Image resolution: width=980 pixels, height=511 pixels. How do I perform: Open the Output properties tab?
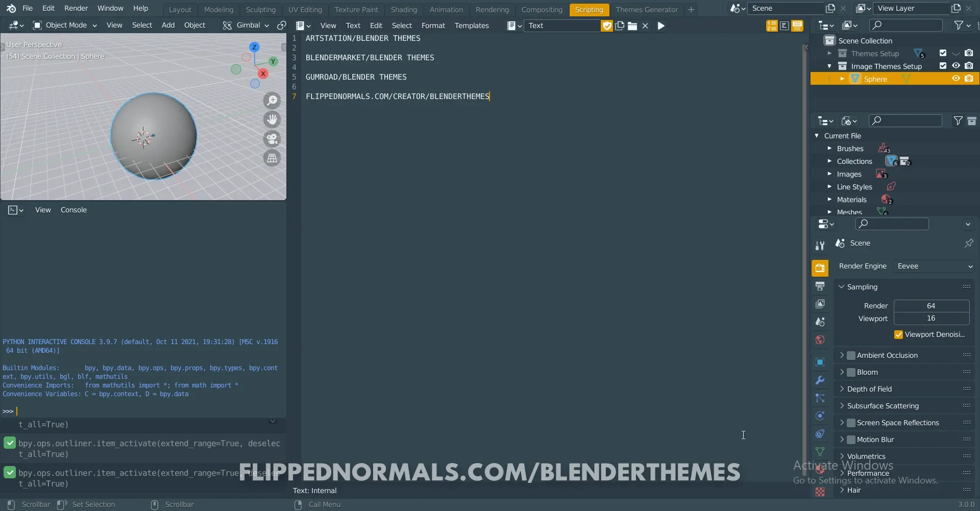point(820,286)
